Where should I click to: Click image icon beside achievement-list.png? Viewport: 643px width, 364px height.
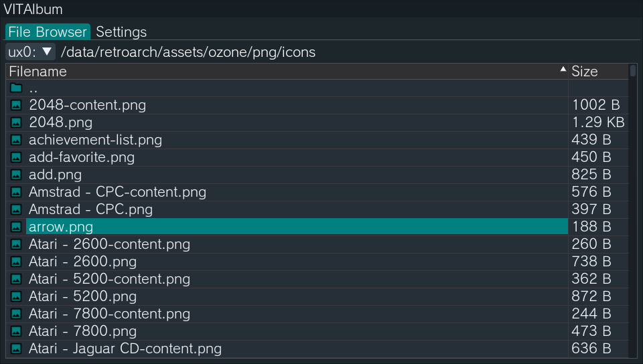16,140
